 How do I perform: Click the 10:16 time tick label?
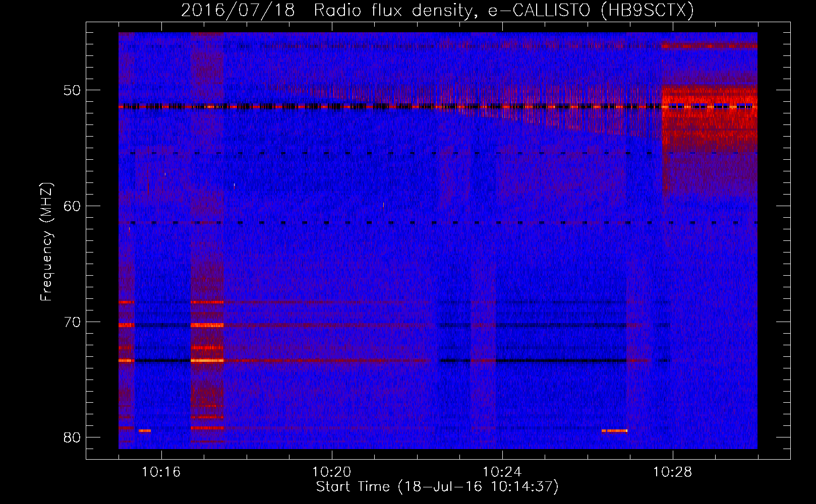(161, 472)
